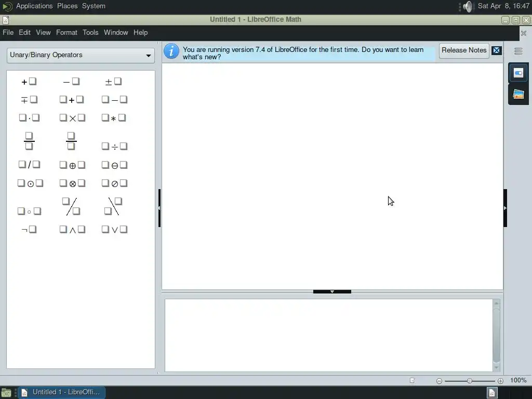Open the Places system menu
Image resolution: width=532 pixels, height=399 pixels.
pyautogui.click(x=67, y=6)
